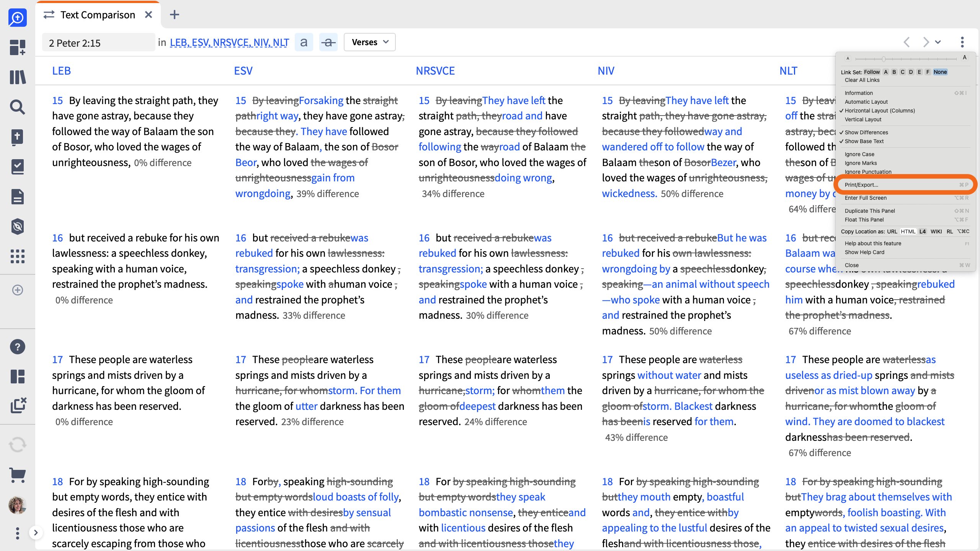Edit the 2 Peter 2:15 reference field
The height and width of the screenshot is (551, 980).
99,42
